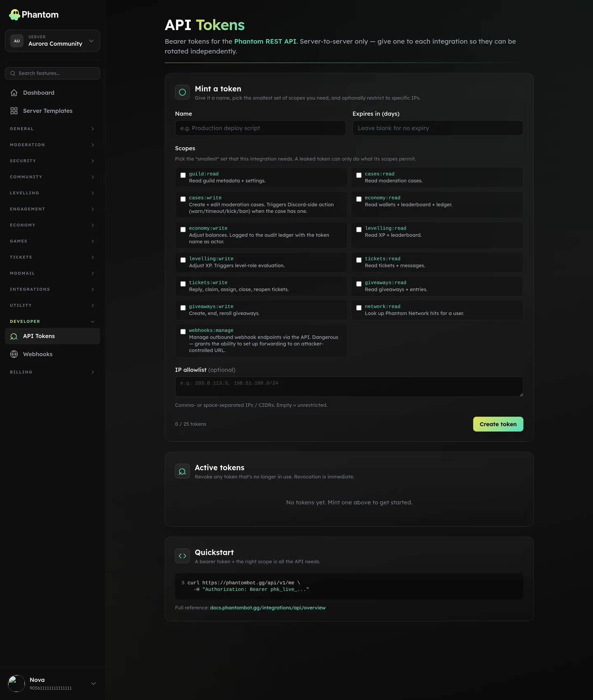Expand the Utility sidebar section

click(x=52, y=306)
